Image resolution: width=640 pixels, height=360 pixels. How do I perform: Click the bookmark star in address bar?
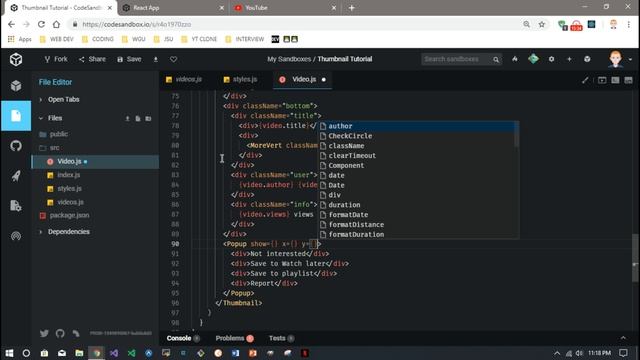click(x=542, y=24)
